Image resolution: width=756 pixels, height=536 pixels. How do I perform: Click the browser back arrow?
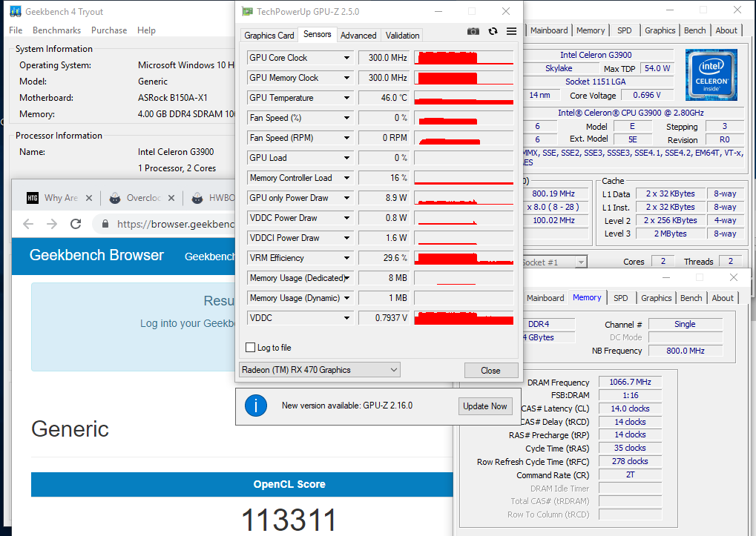tap(28, 223)
